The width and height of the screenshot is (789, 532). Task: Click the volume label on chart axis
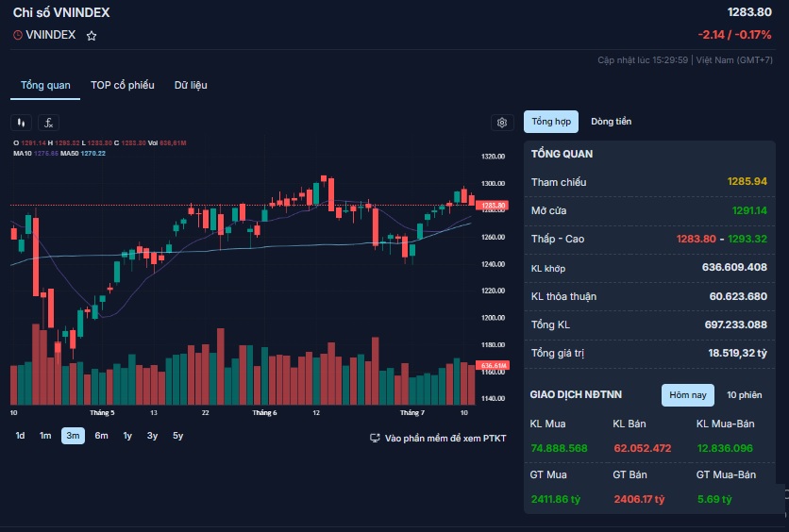[x=494, y=365]
